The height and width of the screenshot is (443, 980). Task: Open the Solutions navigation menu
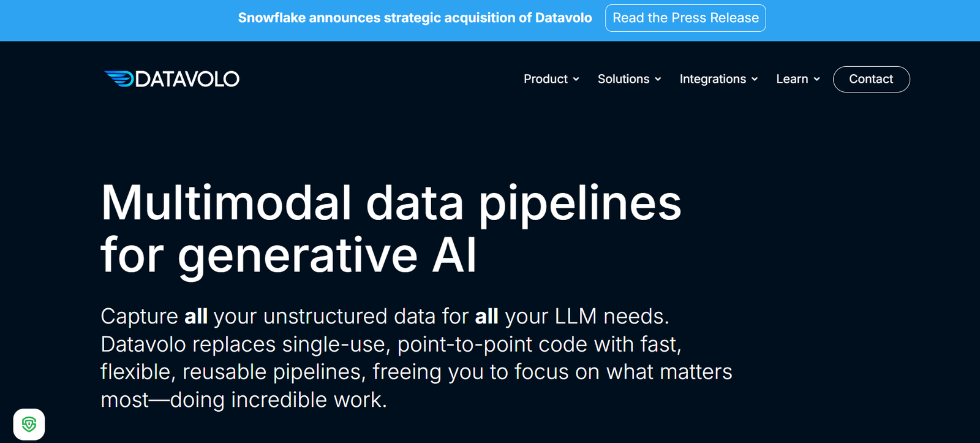coord(623,79)
